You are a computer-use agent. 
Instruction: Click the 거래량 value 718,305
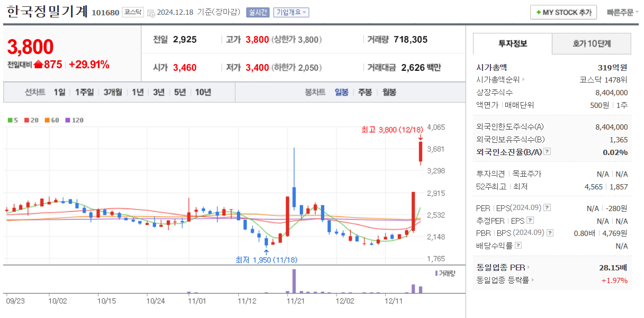(x=410, y=39)
